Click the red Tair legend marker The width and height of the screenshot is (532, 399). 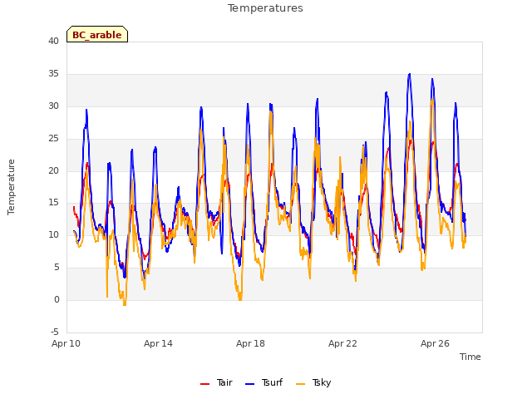click(204, 384)
